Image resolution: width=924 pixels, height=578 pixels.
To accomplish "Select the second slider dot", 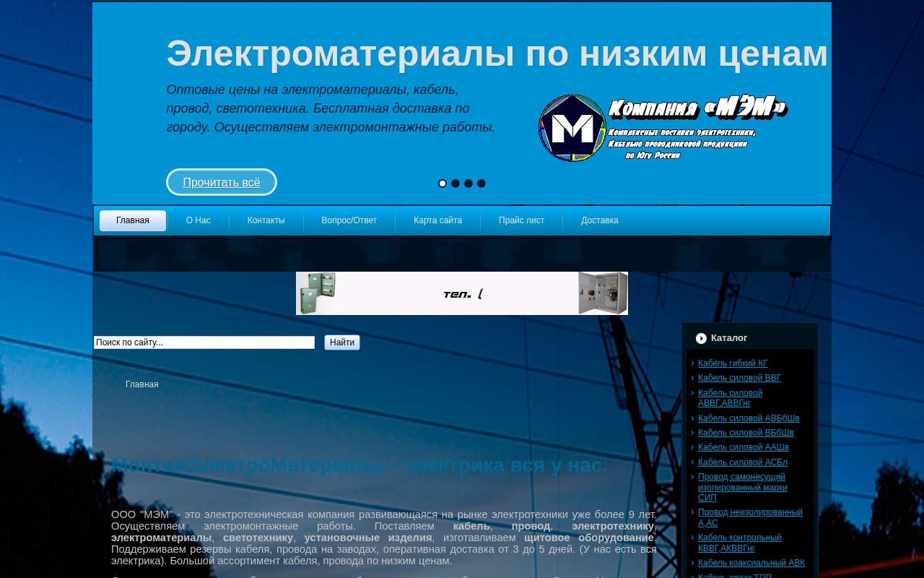I will [x=456, y=184].
